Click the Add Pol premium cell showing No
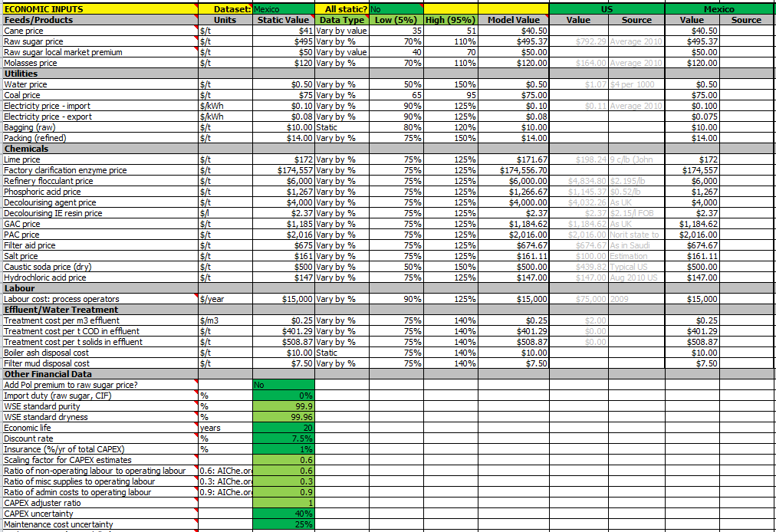The width and height of the screenshot is (776, 532). pos(284,385)
